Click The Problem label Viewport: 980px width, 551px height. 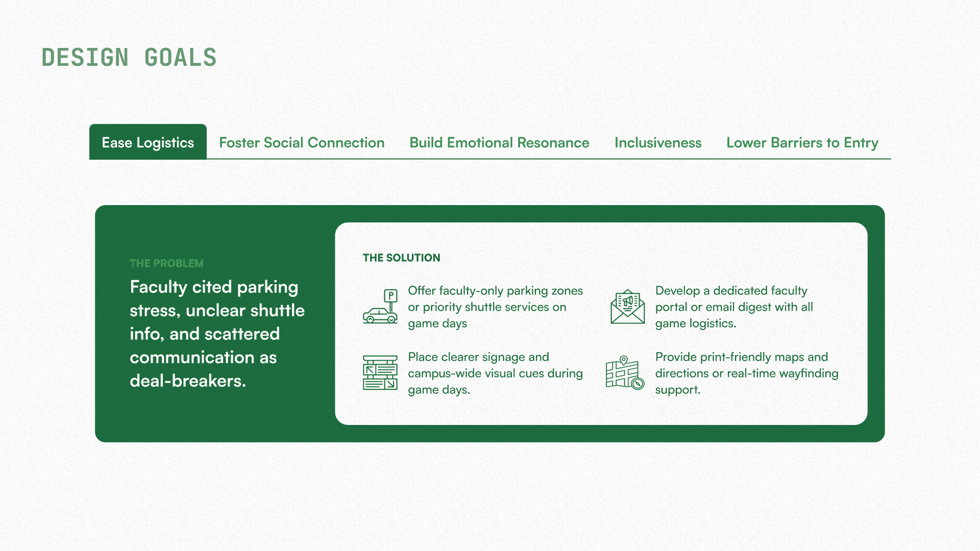166,263
